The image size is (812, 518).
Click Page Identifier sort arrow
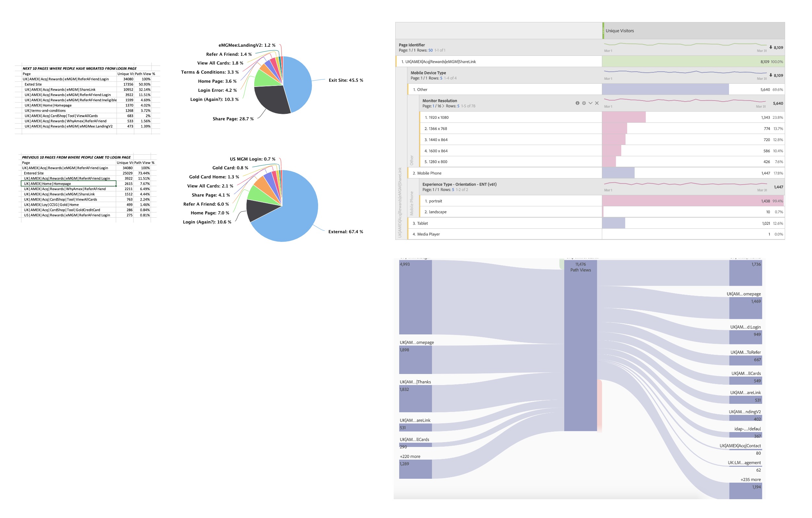(x=770, y=47)
